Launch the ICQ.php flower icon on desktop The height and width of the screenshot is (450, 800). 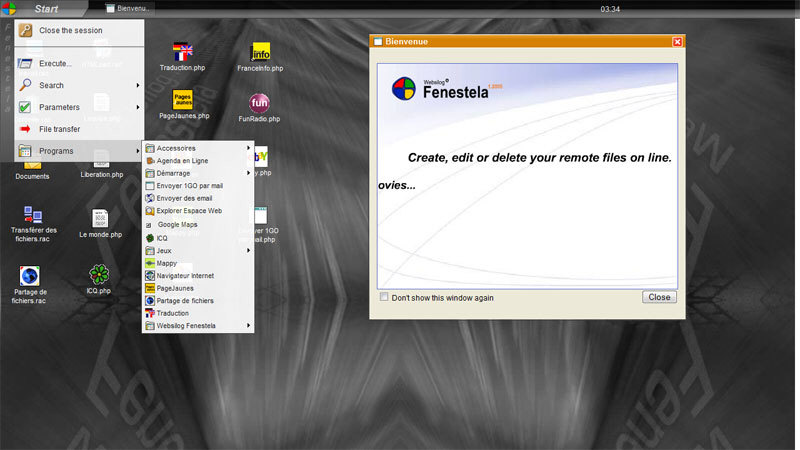click(x=99, y=274)
